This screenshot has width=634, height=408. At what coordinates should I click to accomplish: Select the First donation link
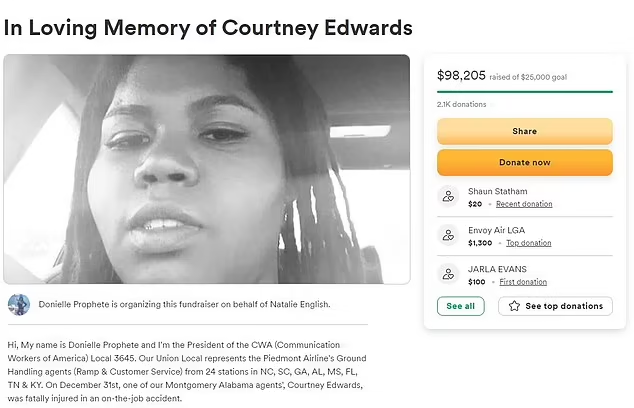523,282
